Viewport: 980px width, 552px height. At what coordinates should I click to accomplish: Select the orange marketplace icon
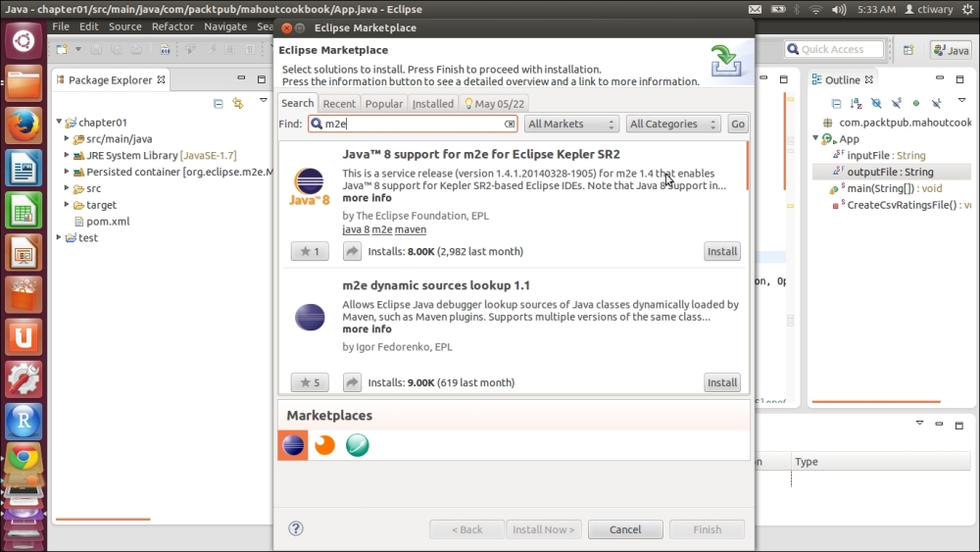(x=324, y=445)
